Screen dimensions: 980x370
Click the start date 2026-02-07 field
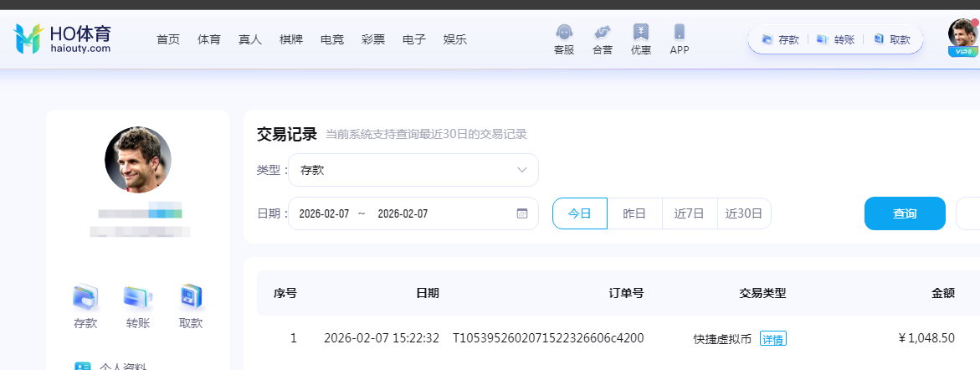click(324, 213)
